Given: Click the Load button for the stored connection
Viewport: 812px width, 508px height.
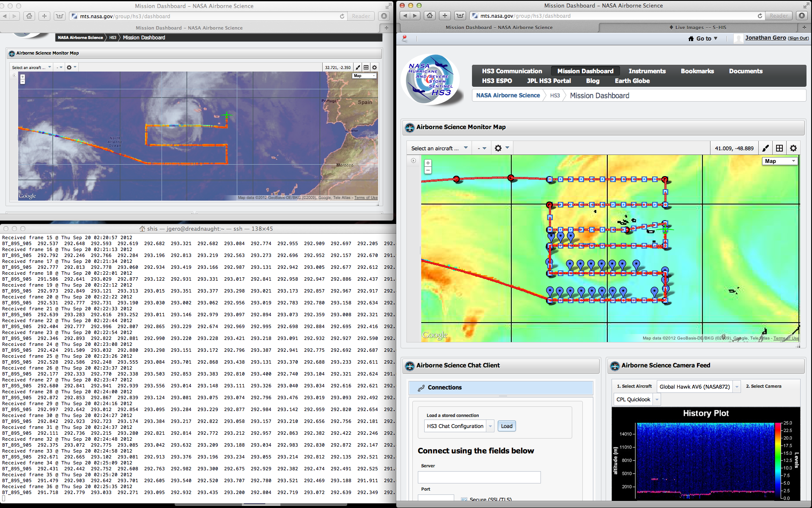Looking at the screenshot, I should 507,426.
